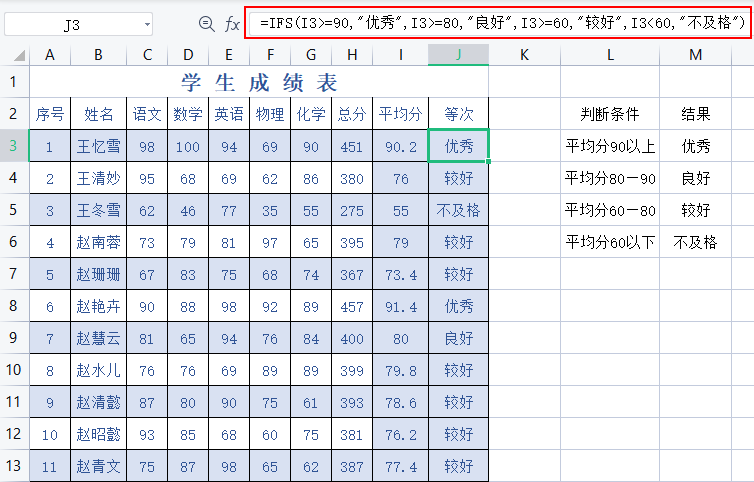Click the 判断条件 heading cell
This screenshot has width=754, height=482.
pyautogui.click(x=610, y=114)
